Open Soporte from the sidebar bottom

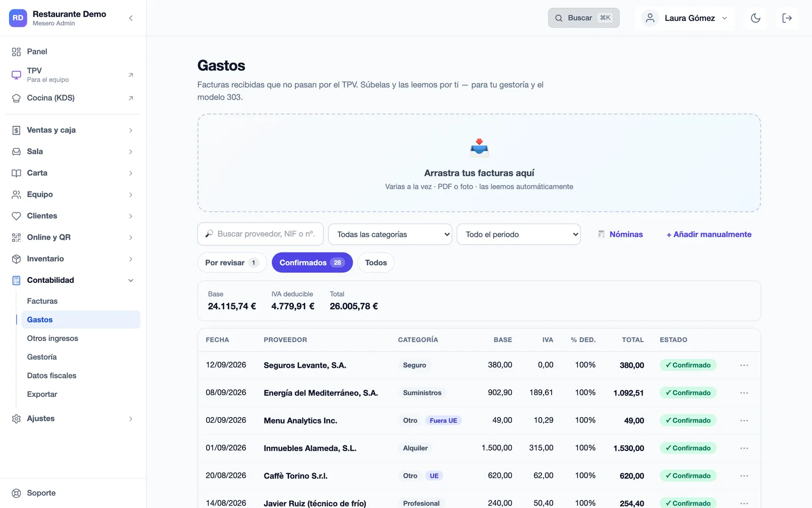tap(73, 493)
